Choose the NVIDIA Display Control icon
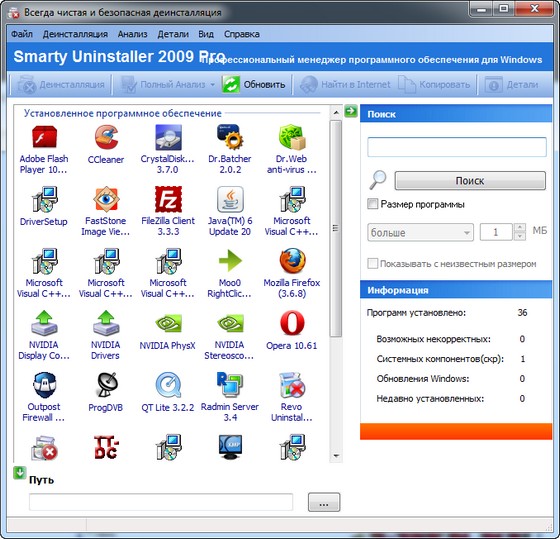560x539 pixels. [x=44, y=323]
